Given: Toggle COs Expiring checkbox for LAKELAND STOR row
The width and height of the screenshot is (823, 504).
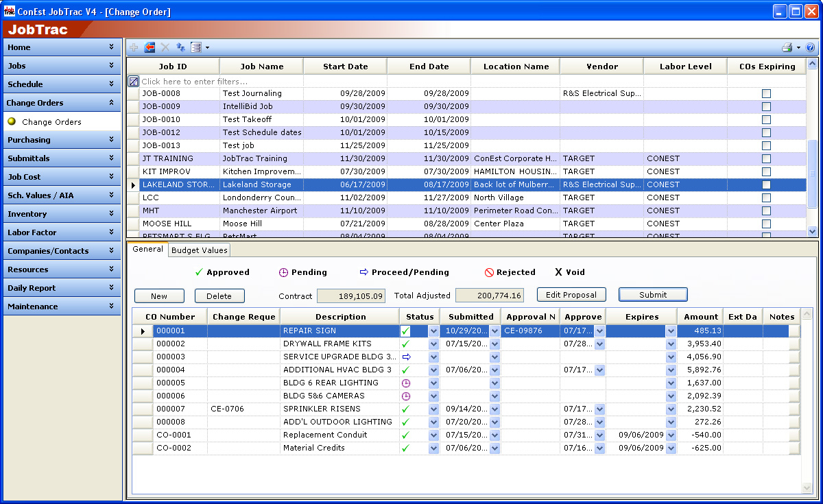Looking at the screenshot, I should 765,184.
